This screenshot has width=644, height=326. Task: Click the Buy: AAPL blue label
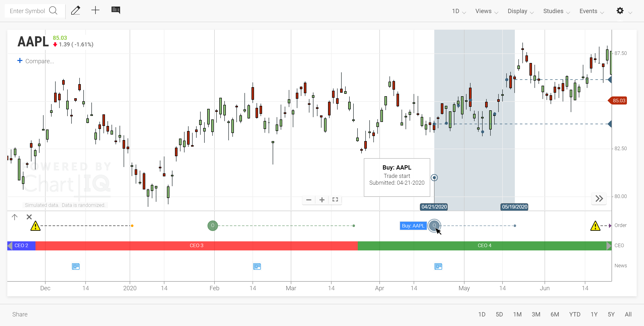click(413, 226)
